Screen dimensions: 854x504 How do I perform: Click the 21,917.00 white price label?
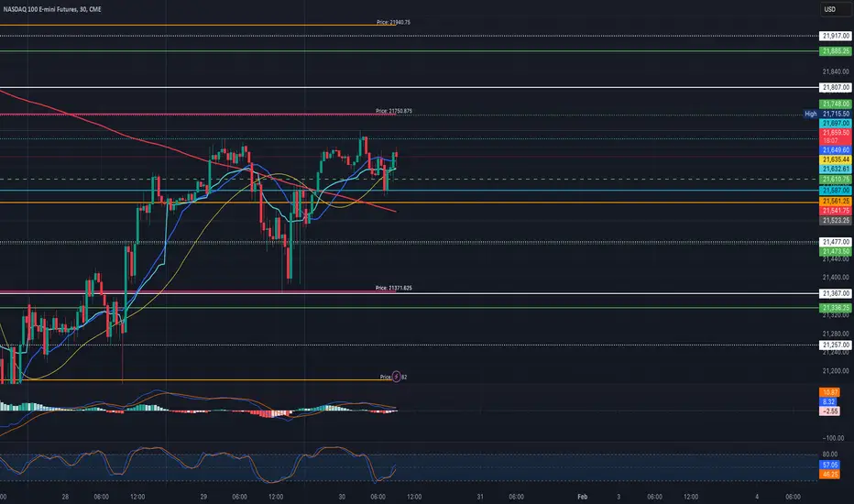[836, 36]
